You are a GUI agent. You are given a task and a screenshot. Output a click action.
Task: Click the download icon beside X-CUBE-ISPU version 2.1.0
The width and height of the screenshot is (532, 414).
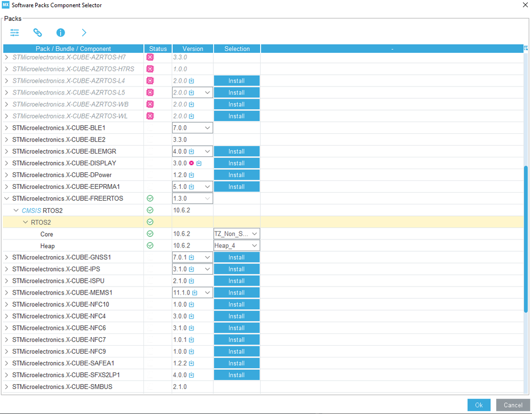click(191, 281)
